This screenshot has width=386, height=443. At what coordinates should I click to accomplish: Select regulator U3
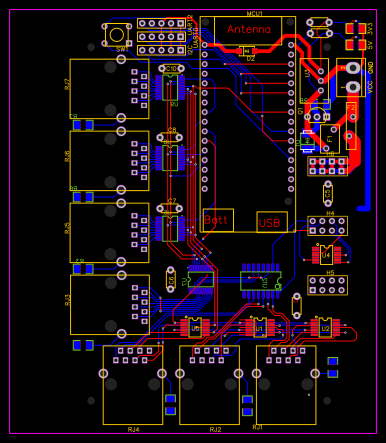click(314, 81)
